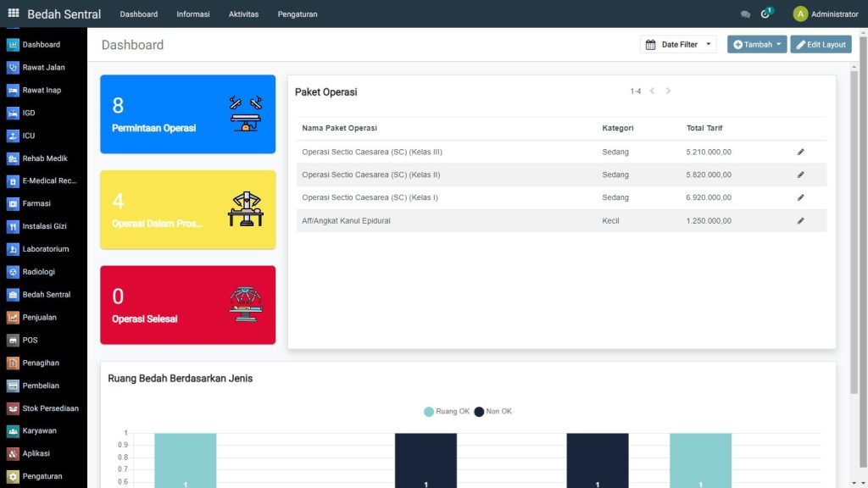Go to next page of Paket Operasi
The image size is (868, 488).
668,91
